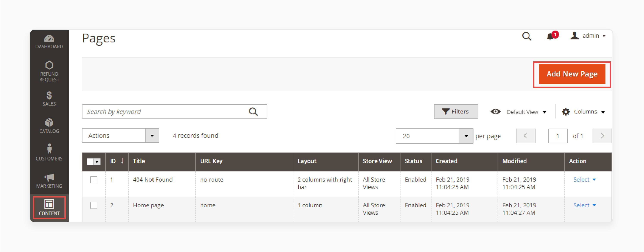
Task: Click Enabled status for Home page
Action: [x=416, y=205]
